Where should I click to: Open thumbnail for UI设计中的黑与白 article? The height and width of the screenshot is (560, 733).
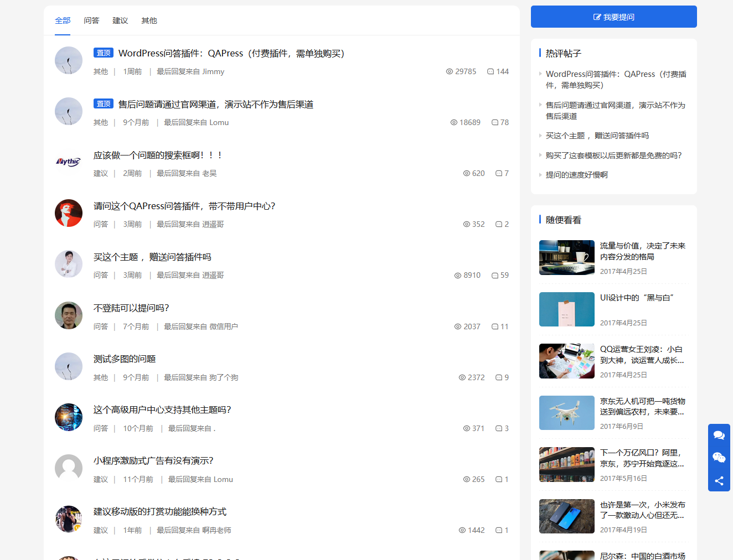coord(566,309)
